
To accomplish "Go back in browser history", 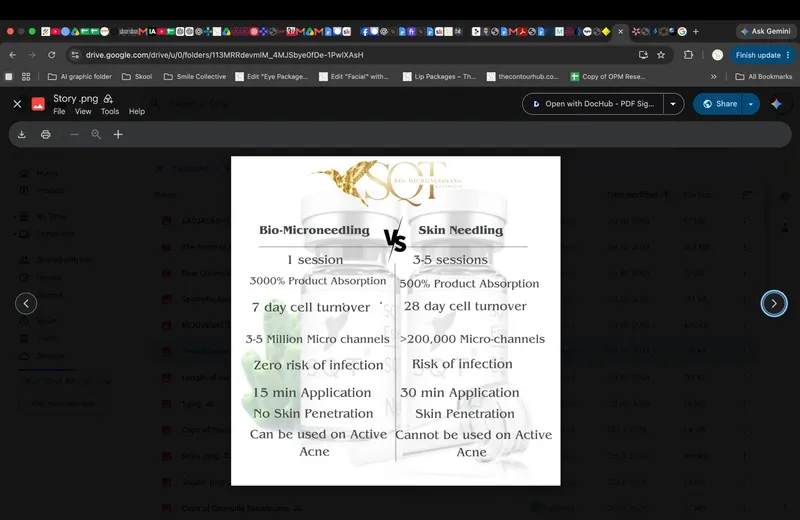I will [13, 55].
